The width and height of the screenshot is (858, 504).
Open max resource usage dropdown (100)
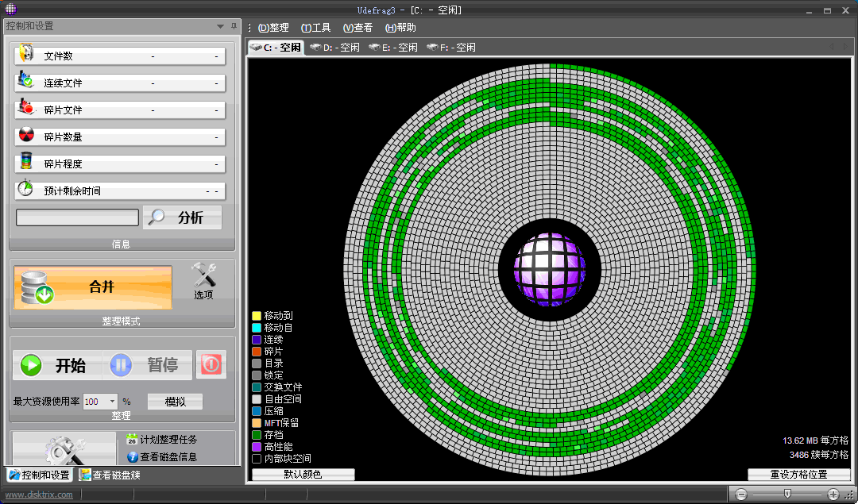click(x=112, y=402)
